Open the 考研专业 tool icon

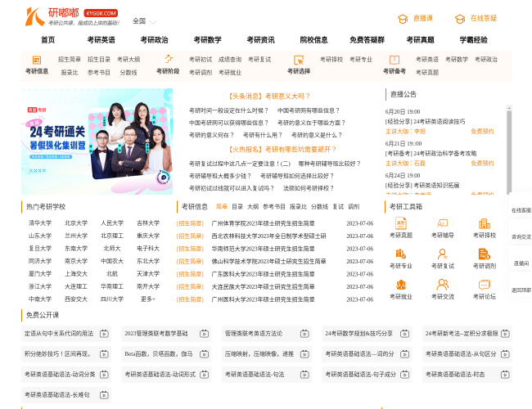tap(401, 254)
